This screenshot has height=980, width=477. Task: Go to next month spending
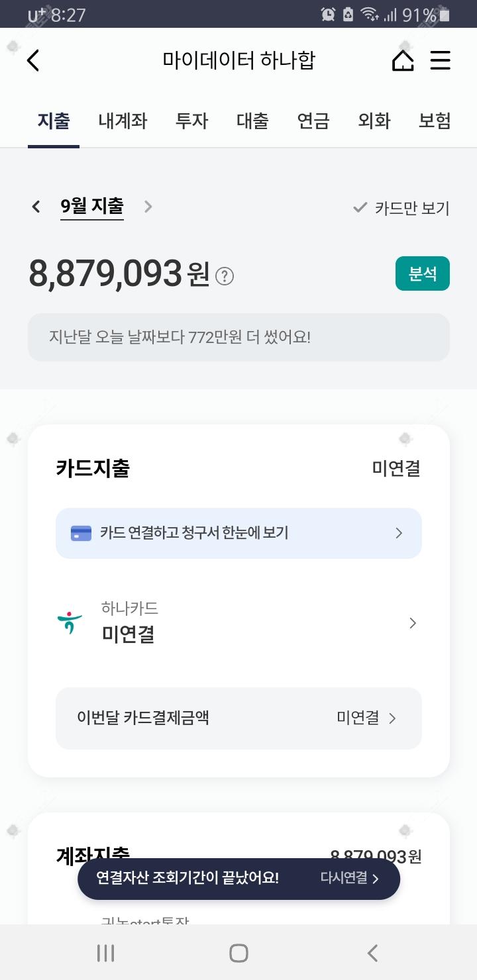coord(148,207)
